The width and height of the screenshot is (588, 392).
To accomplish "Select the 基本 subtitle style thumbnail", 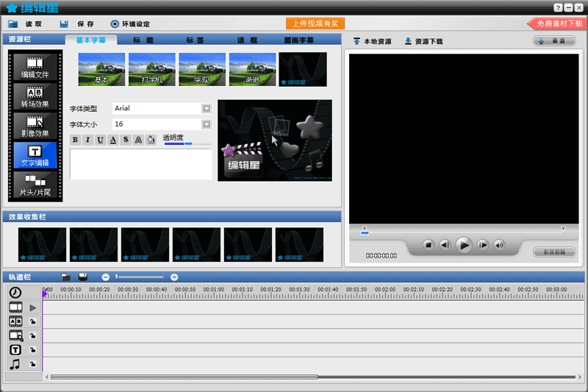I will point(101,69).
